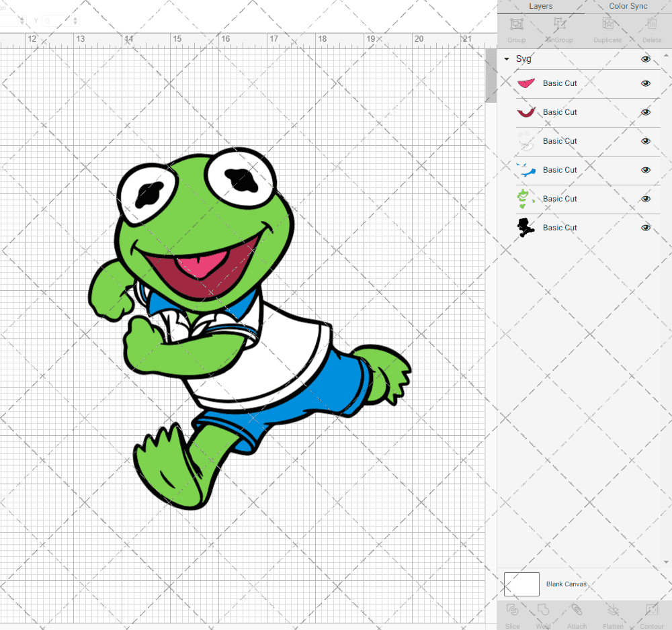
Task: Hide the black outline Basic Cut layer
Action: pos(646,228)
